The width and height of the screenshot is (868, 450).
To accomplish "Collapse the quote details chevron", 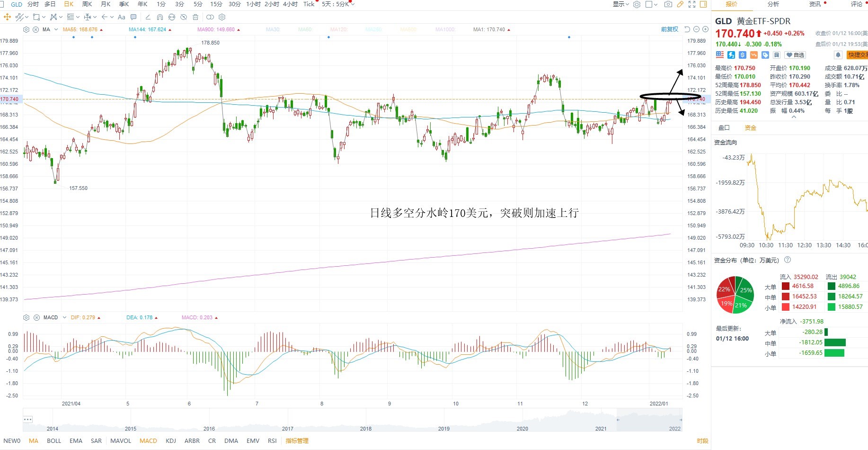I will [x=794, y=117].
